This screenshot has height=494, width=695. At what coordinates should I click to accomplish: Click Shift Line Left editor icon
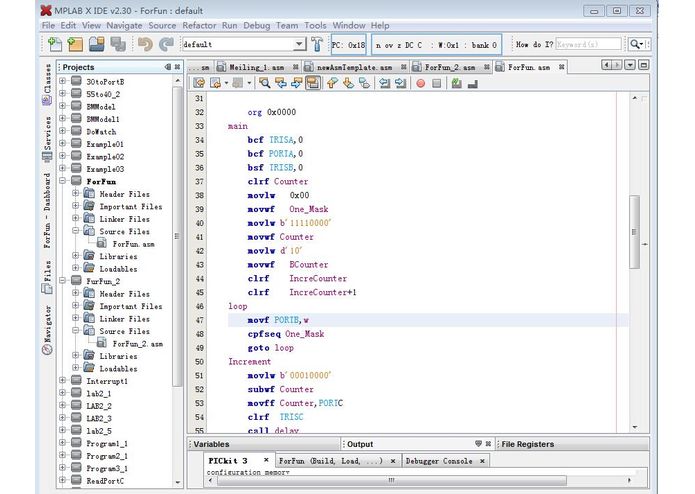(384, 83)
